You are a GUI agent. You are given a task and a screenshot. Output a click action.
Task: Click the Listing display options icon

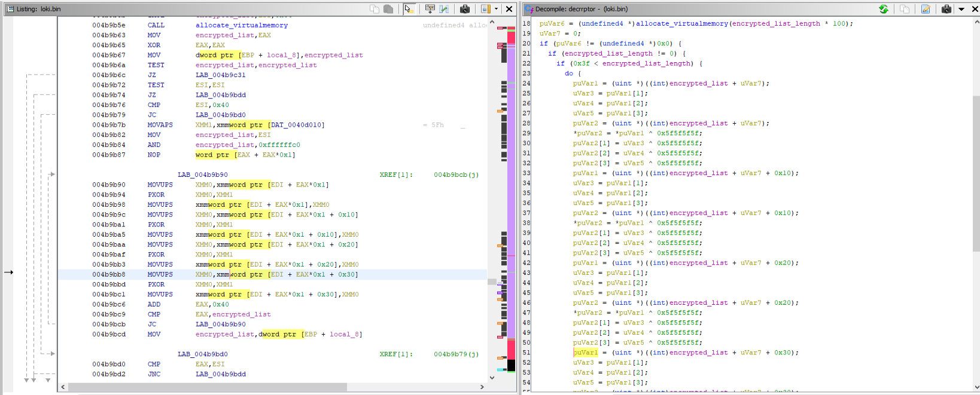pos(485,9)
